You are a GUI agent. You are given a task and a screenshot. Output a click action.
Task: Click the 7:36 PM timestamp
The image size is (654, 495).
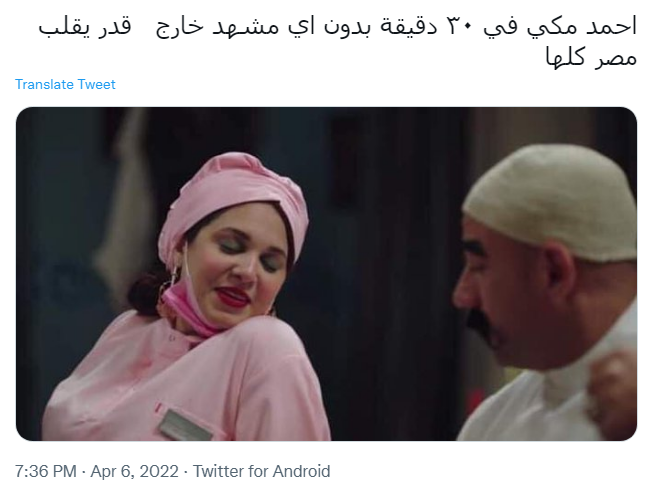(46, 471)
